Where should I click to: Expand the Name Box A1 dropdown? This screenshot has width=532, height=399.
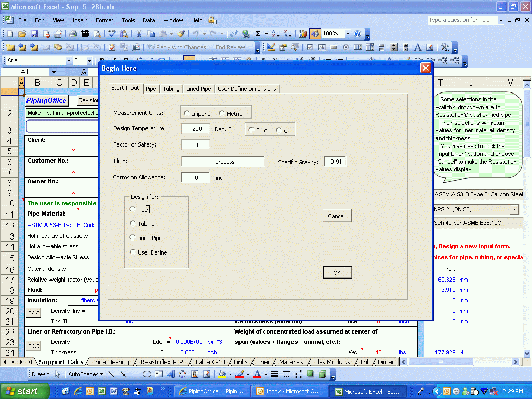click(54, 72)
